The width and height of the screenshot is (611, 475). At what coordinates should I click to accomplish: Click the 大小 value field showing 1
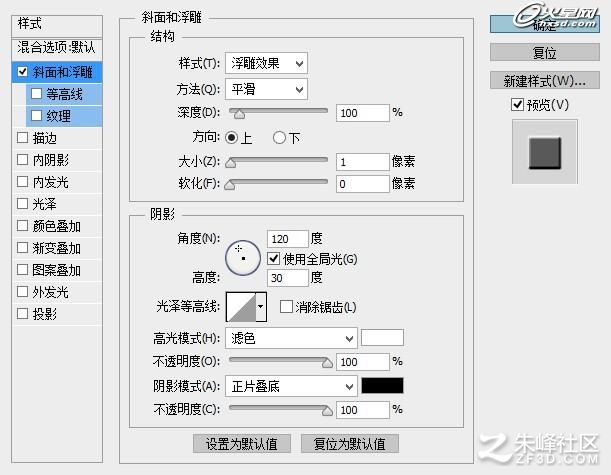[x=363, y=162]
